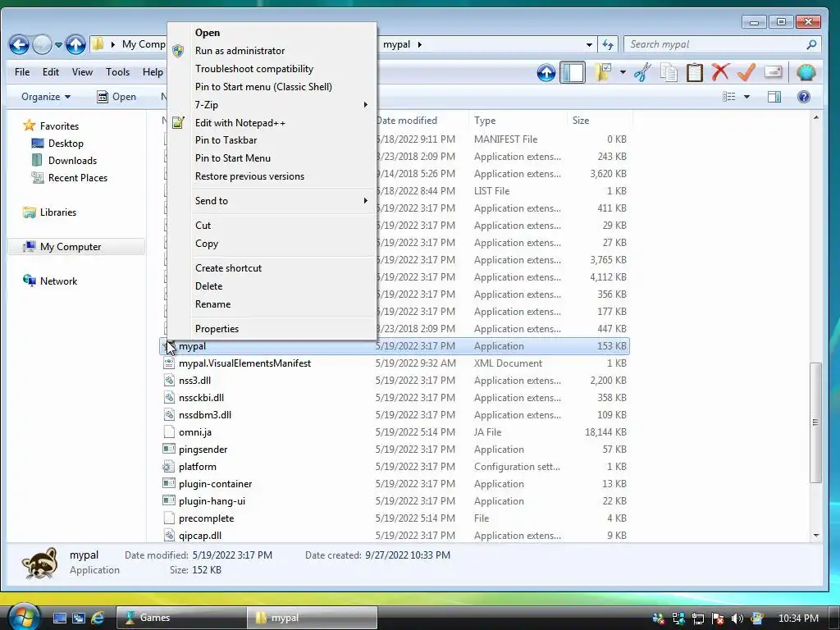Select Run as administrator
Viewport: 840px width, 630px height.
pyautogui.click(x=272, y=51)
